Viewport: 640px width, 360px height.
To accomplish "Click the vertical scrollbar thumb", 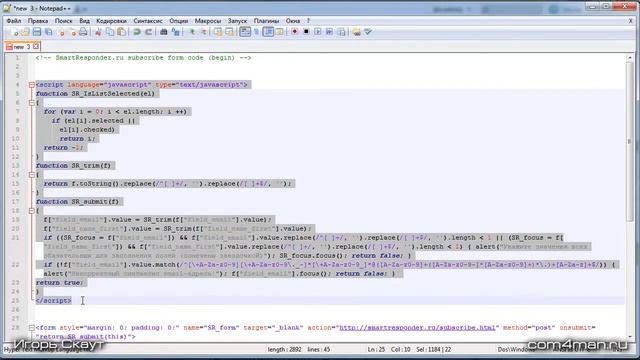I will (x=629, y=142).
